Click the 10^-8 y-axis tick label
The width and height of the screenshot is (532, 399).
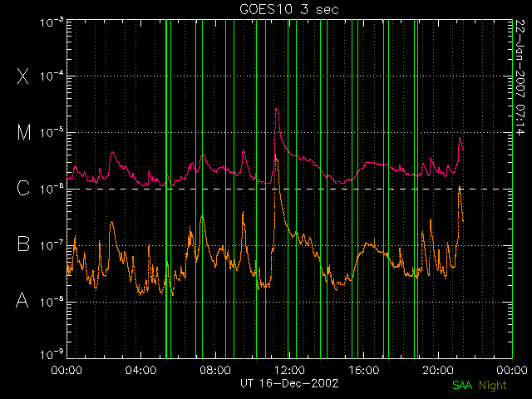pos(52,301)
